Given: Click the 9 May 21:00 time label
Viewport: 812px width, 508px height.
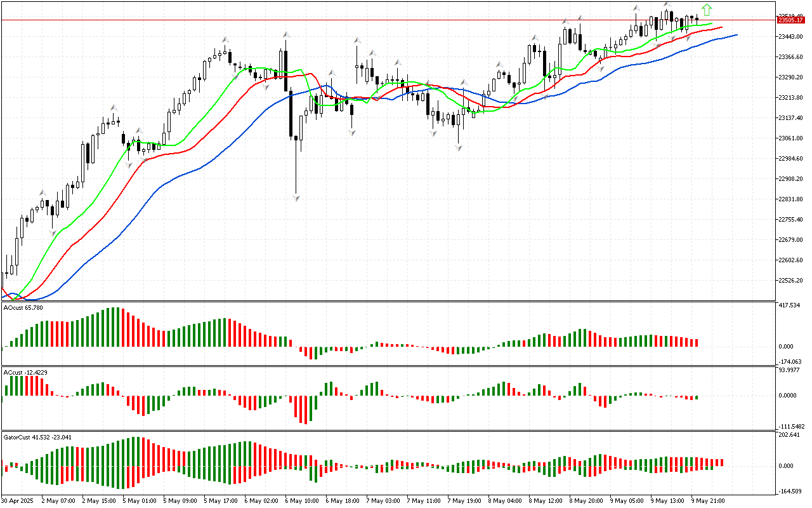Looking at the screenshot, I should point(708,500).
